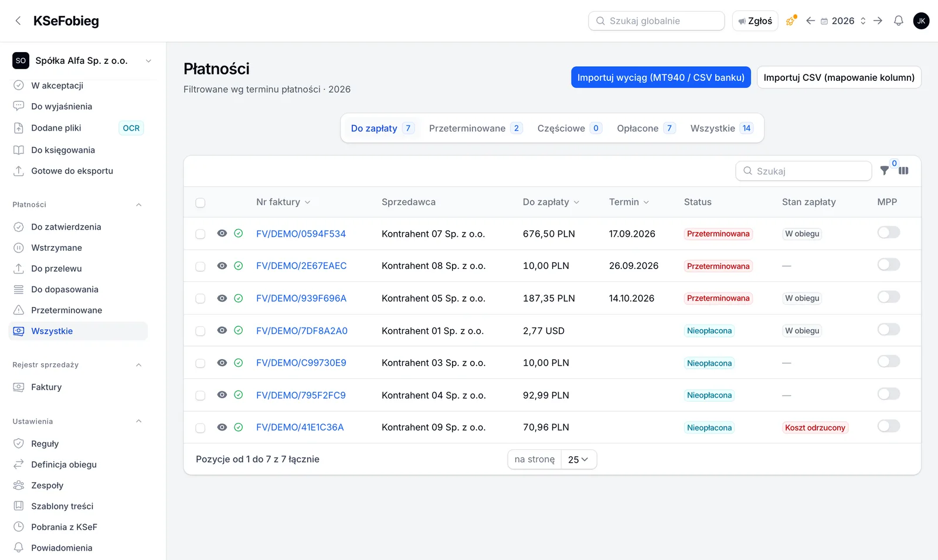Switch to the Opłacone tab
Screen dimensions: 938x560
[646, 128]
